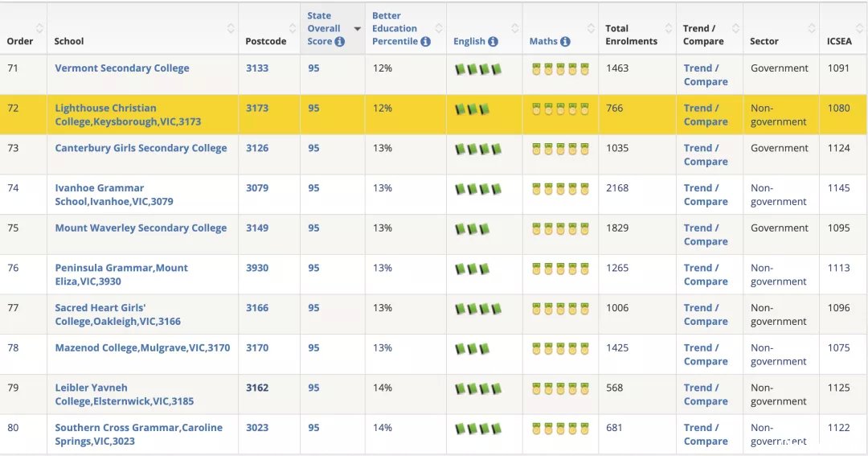
Task: Click info icon next to Better Education Percentile
Action: coord(425,42)
